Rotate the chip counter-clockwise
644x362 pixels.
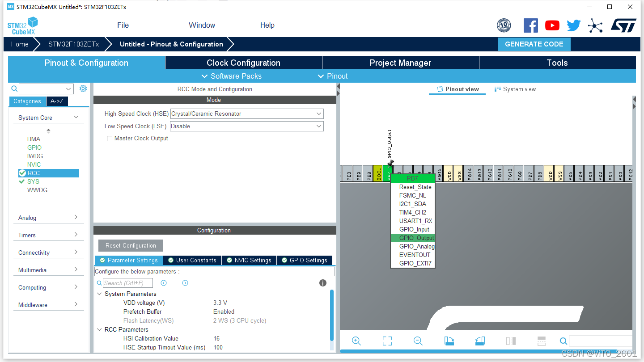tap(480, 341)
